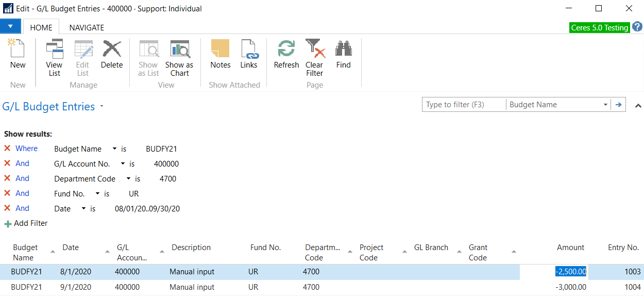Open the blue application menu dropdown

pos(10,26)
